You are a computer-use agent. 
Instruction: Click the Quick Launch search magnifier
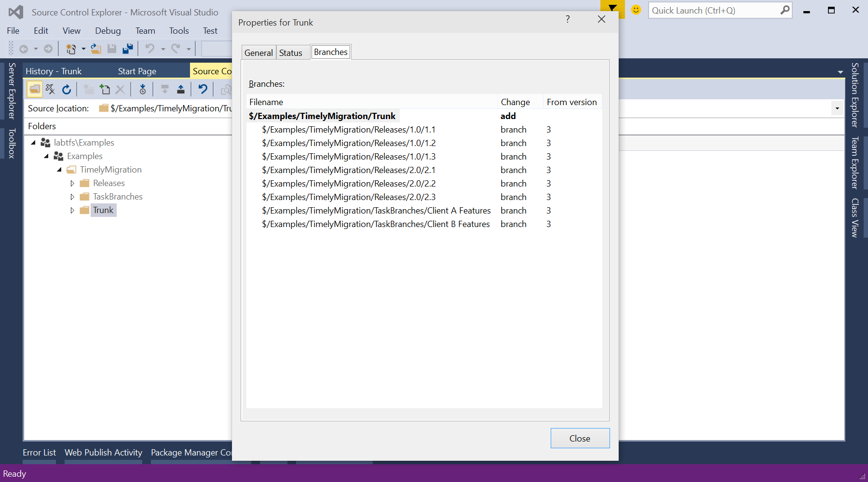click(785, 10)
